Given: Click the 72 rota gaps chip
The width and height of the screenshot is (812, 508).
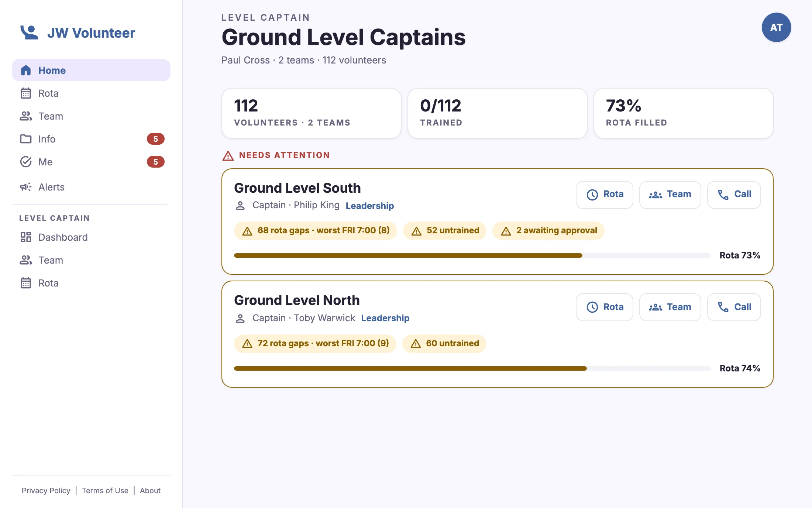Looking at the screenshot, I should (315, 344).
